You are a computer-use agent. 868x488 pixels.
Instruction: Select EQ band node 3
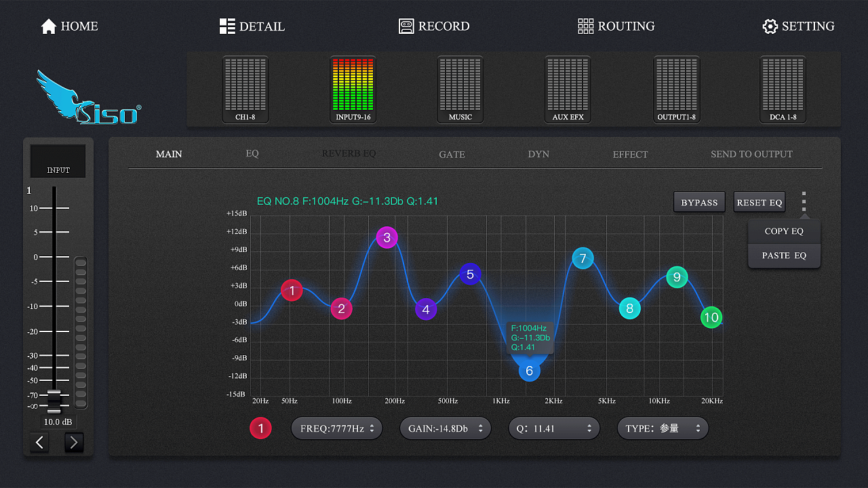tap(387, 237)
